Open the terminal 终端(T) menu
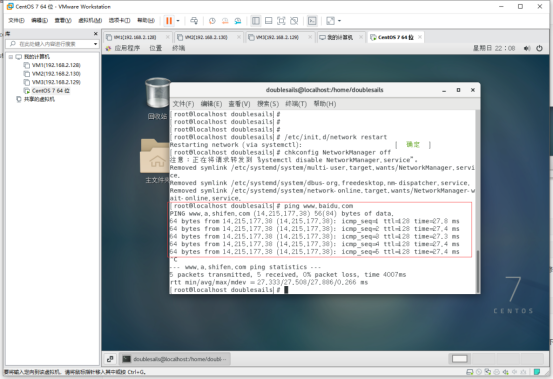This screenshot has width=553, height=379. click(x=296, y=104)
